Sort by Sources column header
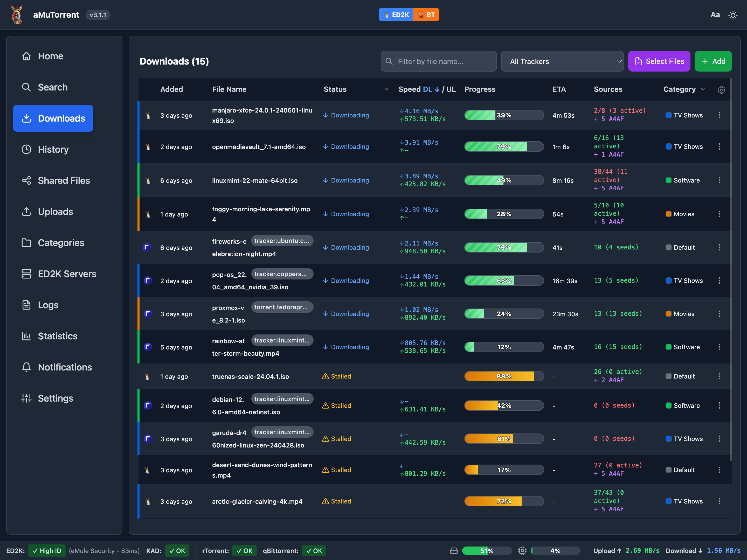 608,89
